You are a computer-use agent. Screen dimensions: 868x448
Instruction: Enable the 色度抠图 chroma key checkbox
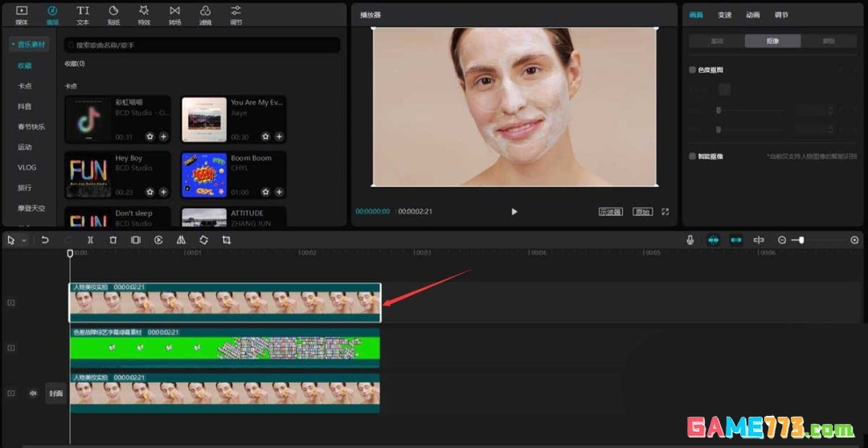[x=693, y=70]
